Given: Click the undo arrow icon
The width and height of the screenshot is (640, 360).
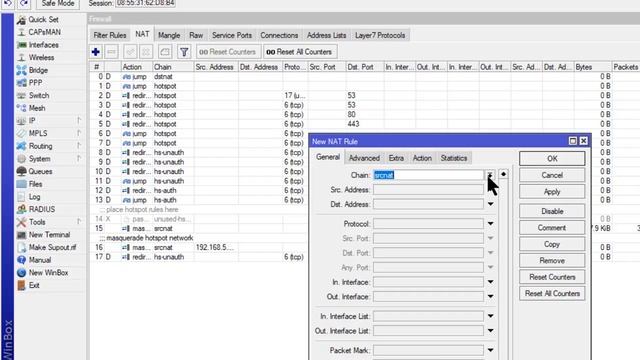Looking at the screenshot, I should coord(8,3).
